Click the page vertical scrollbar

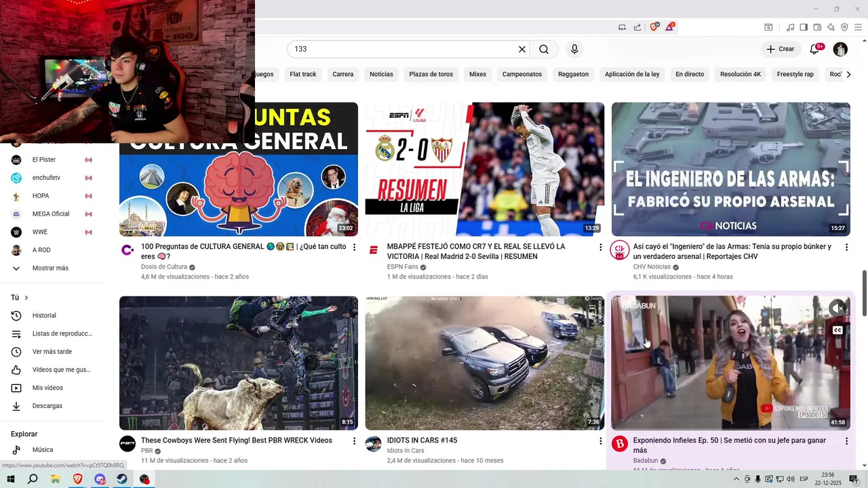click(x=864, y=293)
